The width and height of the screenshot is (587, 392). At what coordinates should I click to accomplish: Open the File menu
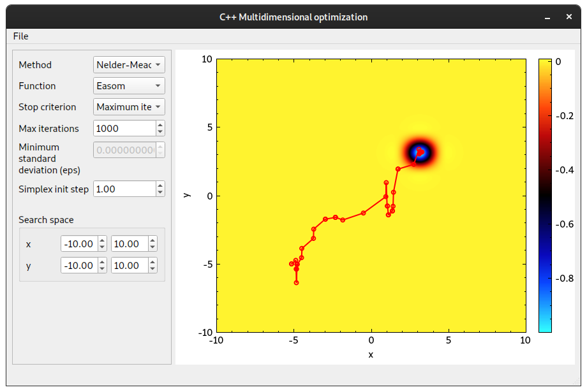coord(20,36)
